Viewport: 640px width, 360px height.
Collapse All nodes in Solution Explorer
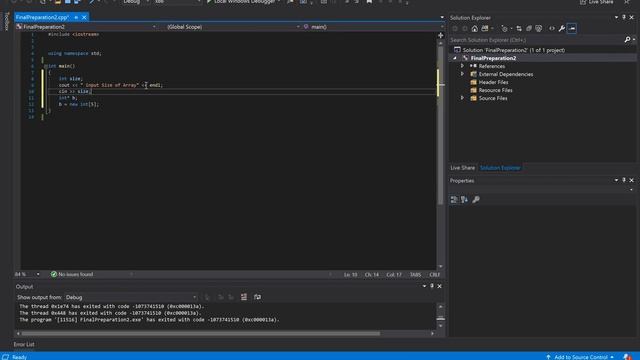[529, 29]
